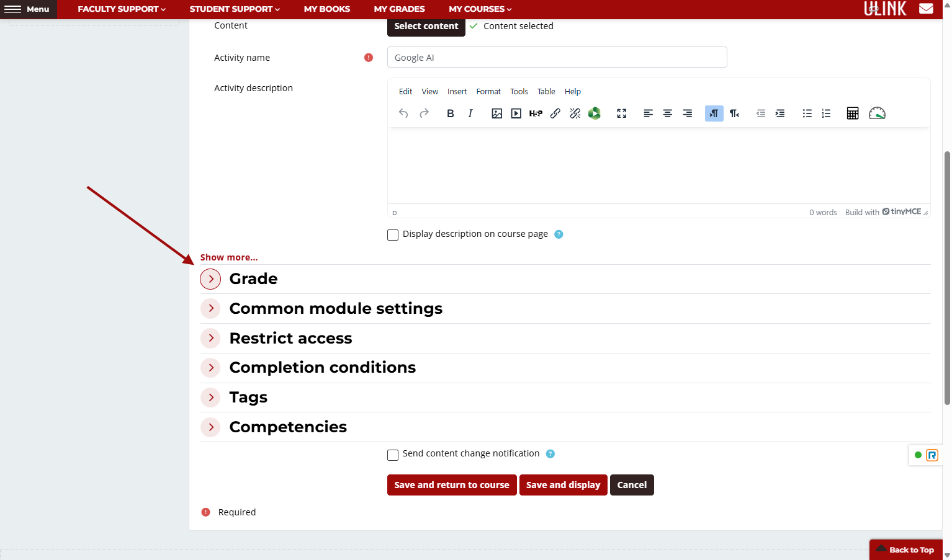Go to My Grades in navigation
Image resolution: width=952 pixels, height=560 pixels.
(x=400, y=9)
